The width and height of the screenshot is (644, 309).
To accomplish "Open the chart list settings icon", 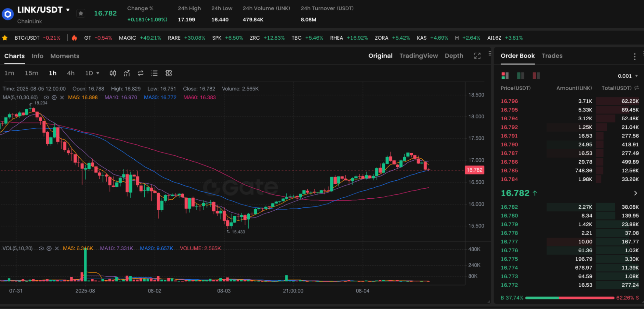I will (154, 73).
